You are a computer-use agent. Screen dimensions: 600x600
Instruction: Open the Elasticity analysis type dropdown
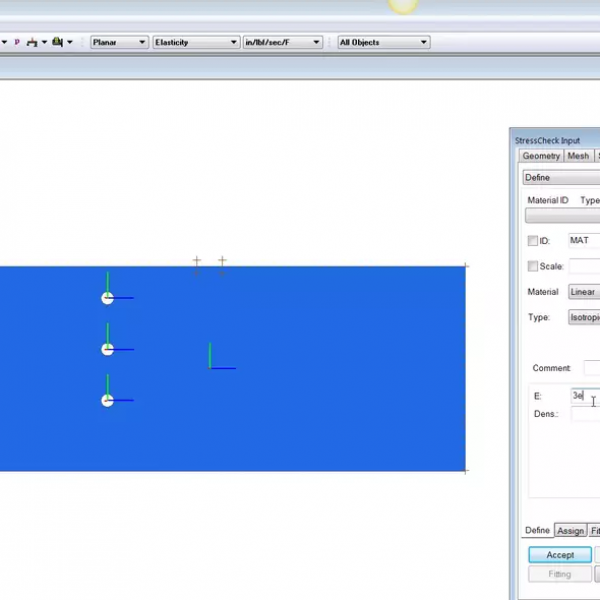point(196,42)
